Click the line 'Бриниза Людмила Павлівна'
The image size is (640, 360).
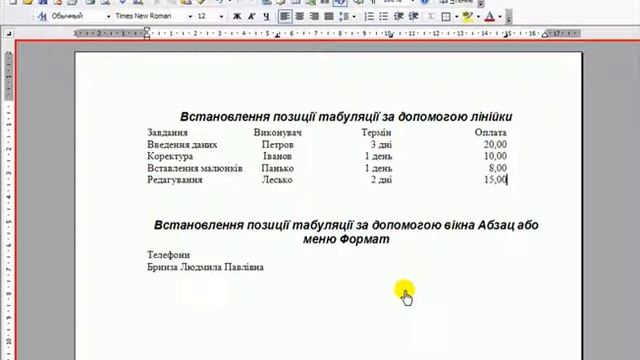tap(205, 267)
